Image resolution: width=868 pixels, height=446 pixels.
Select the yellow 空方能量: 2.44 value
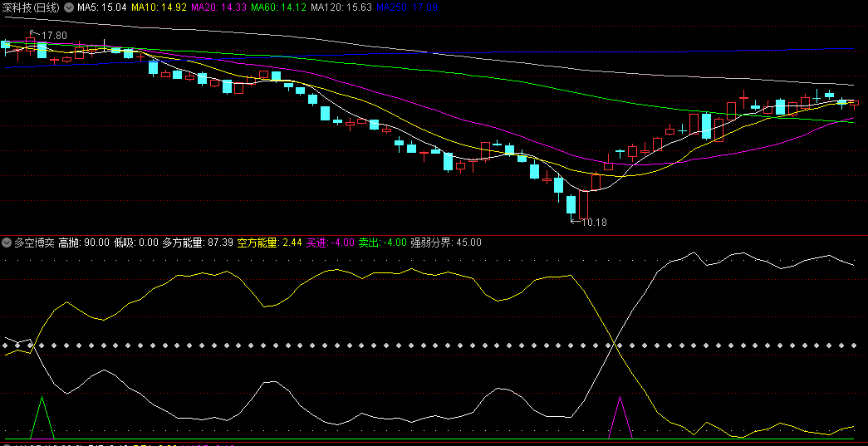tap(269, 243)
